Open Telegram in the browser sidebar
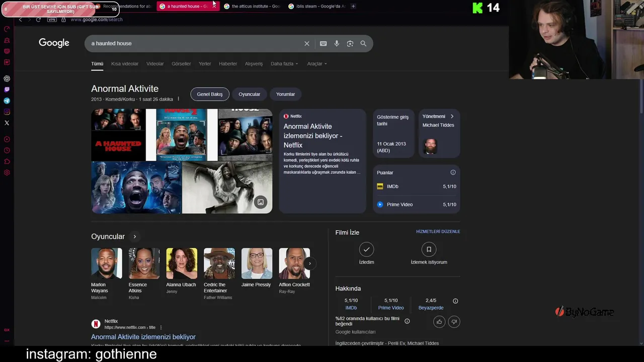The width and height of the screenshot is (644, 362). pyautogui.click(x=7, y=101)
